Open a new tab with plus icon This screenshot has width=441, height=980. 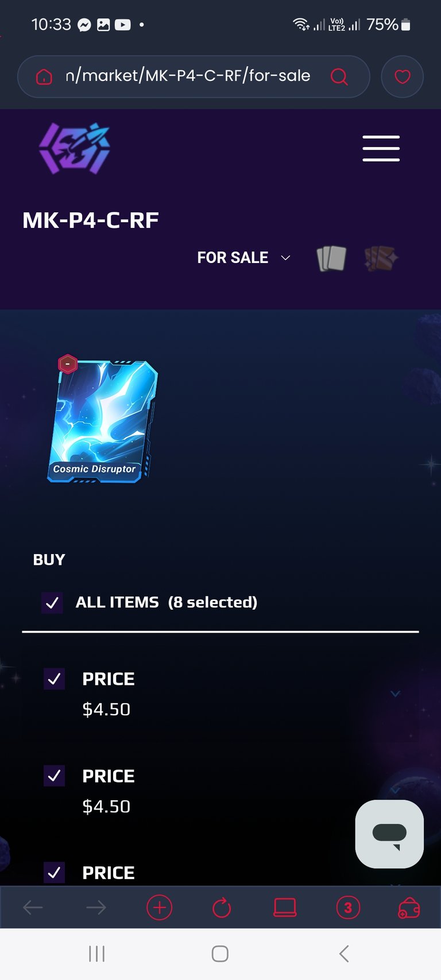click(159, 908)
